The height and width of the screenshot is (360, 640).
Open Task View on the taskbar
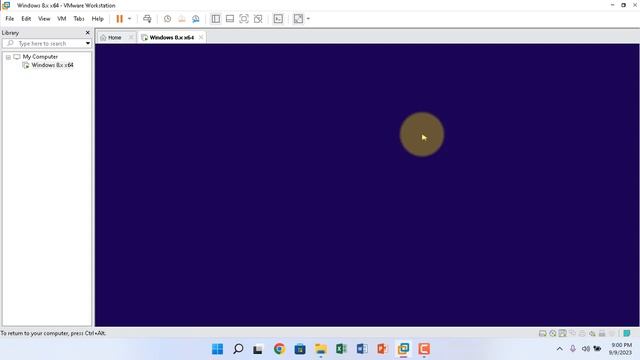pyautogui.click(x=258, y=349)
